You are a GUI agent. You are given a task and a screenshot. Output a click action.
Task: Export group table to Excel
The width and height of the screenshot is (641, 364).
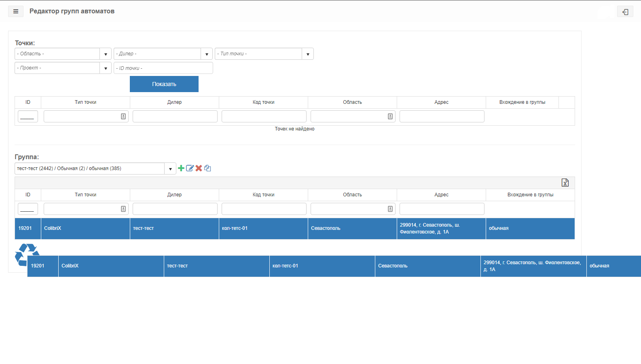(565, 183)
